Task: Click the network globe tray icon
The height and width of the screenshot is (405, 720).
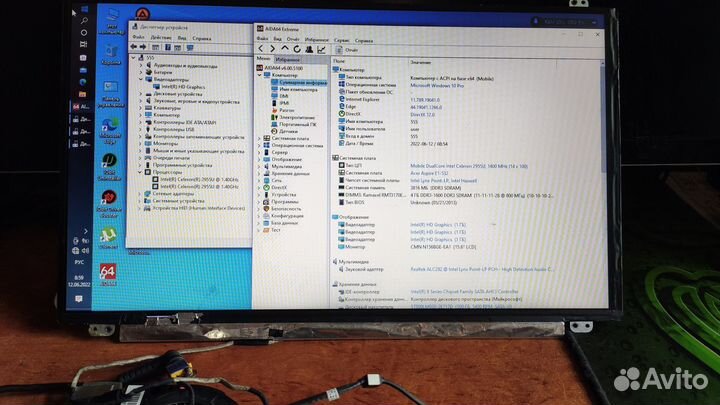Action: (x=76, y=251)
